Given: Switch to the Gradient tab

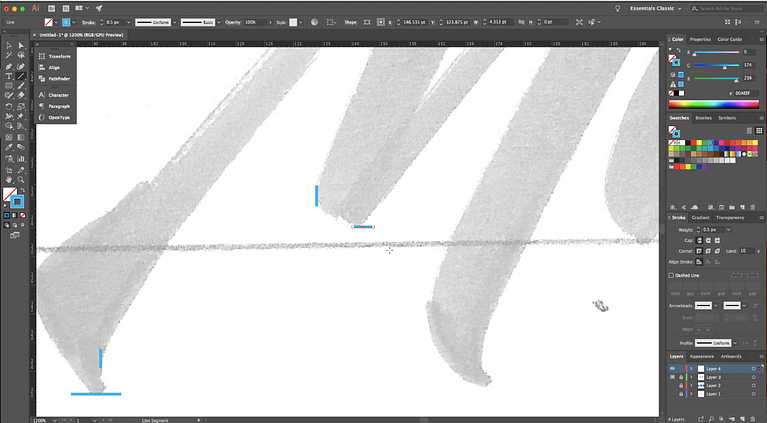Looking at the screenshot, I should click(x=701, y=217).
